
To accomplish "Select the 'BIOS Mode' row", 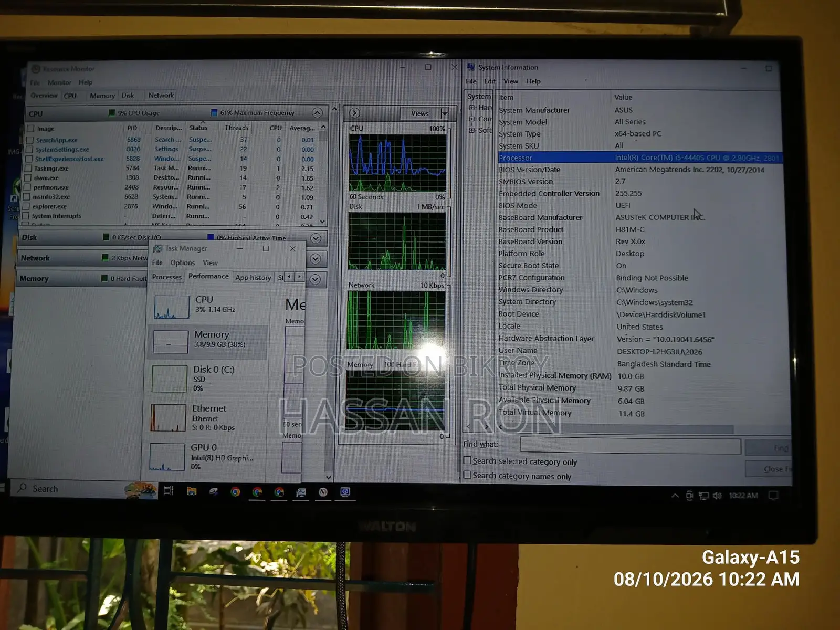I will pos(640,205).
